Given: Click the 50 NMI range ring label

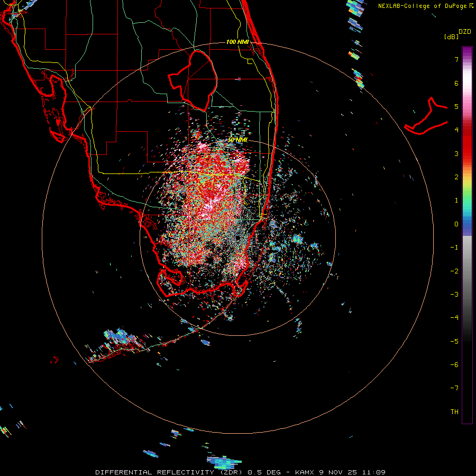Looking at the screenshot, I should [238, 140].
